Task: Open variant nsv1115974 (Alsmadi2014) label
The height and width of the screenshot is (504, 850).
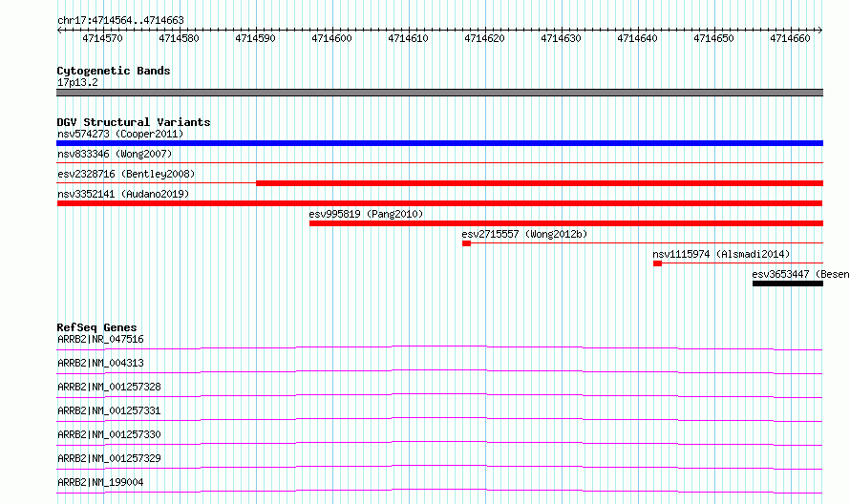Action: [721, 254]
